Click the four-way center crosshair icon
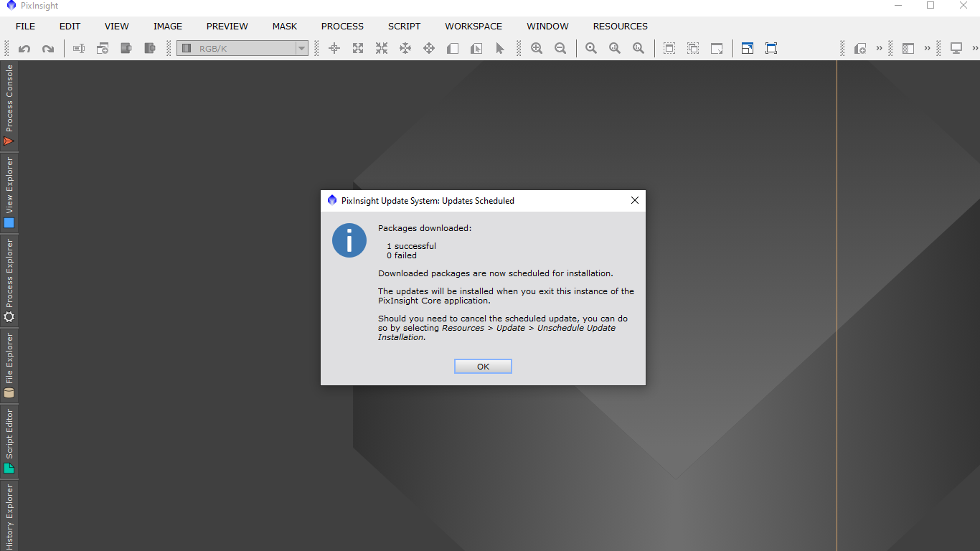The height and width of the screenshot is (551, 980). (x=334, y=48)
